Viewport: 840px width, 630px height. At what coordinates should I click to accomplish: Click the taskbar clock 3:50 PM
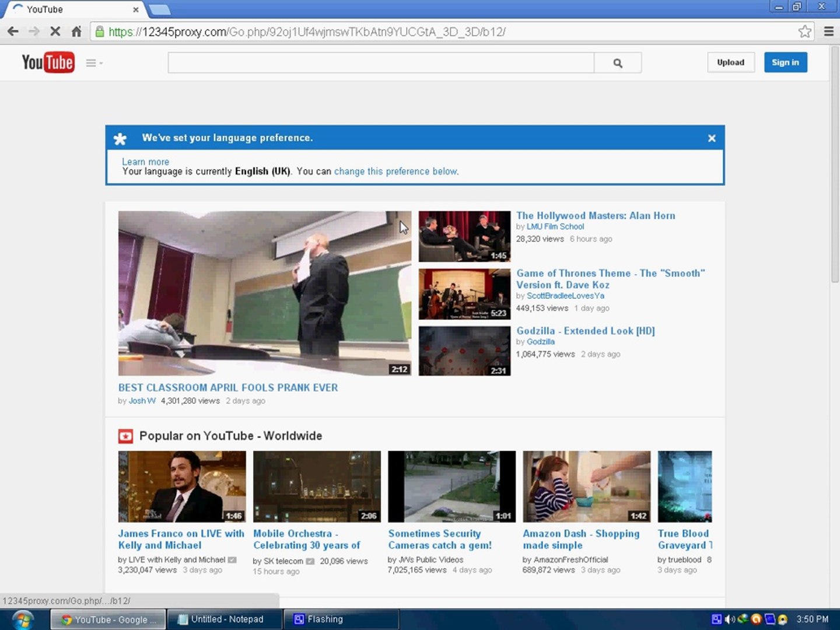(813, 619)
